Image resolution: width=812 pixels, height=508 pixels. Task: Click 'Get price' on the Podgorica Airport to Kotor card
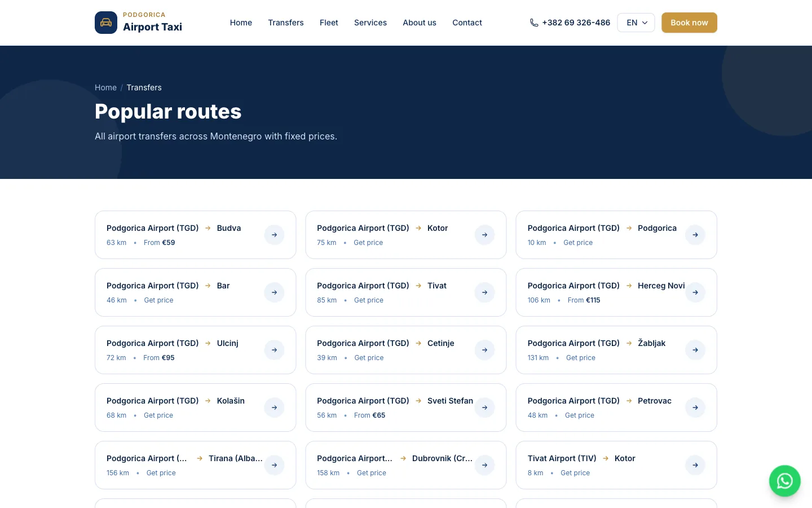pyautogui.click(x=368, y=243)
